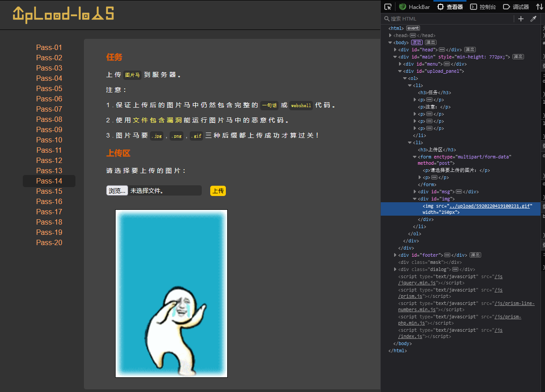Click the closing </html> tag row
Screen dimensions: 545x392
point(398,350)
